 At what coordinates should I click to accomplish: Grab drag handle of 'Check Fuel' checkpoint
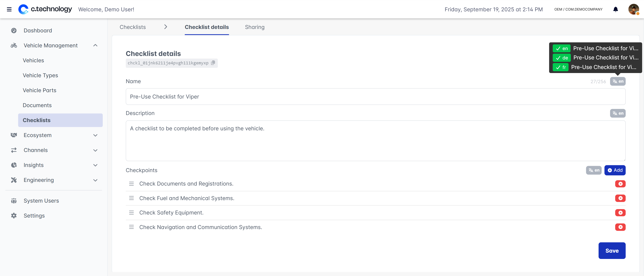[131, 198]
